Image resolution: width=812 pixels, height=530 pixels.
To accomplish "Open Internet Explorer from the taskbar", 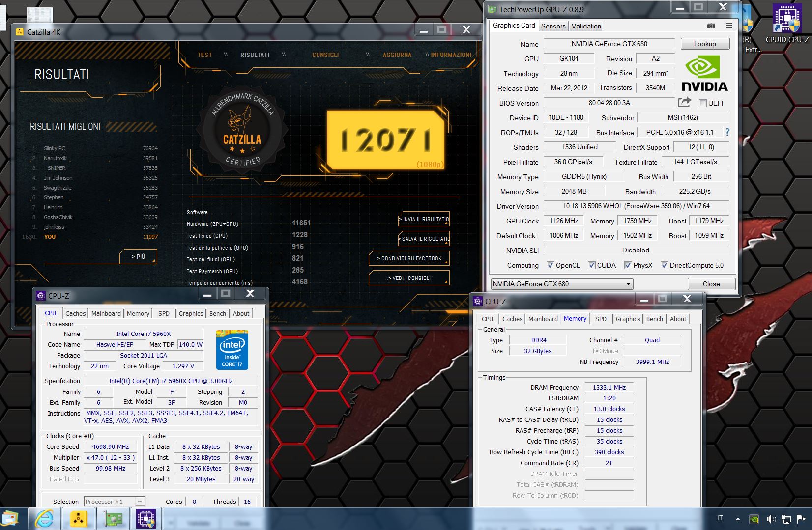I will pyautogui.click(x=44, y=519).
